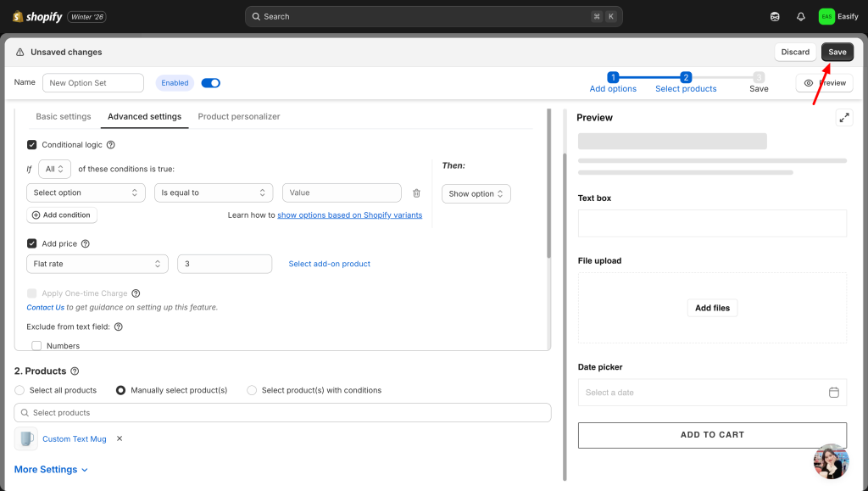Open the 'Is equal to' operator dropdown

click(x=214, y=193)
